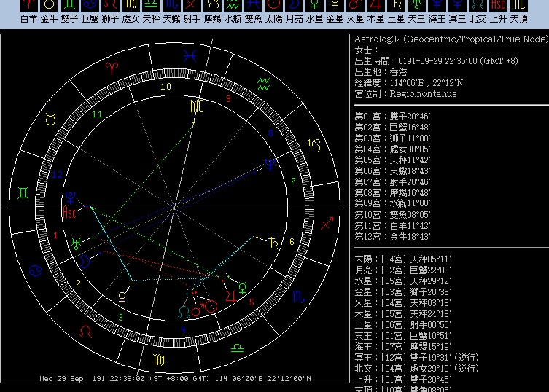This screenshot has width=549, height=392.
Task: Click Neptune's glyph on the chart wheel
Action: (x=269, y=166)
